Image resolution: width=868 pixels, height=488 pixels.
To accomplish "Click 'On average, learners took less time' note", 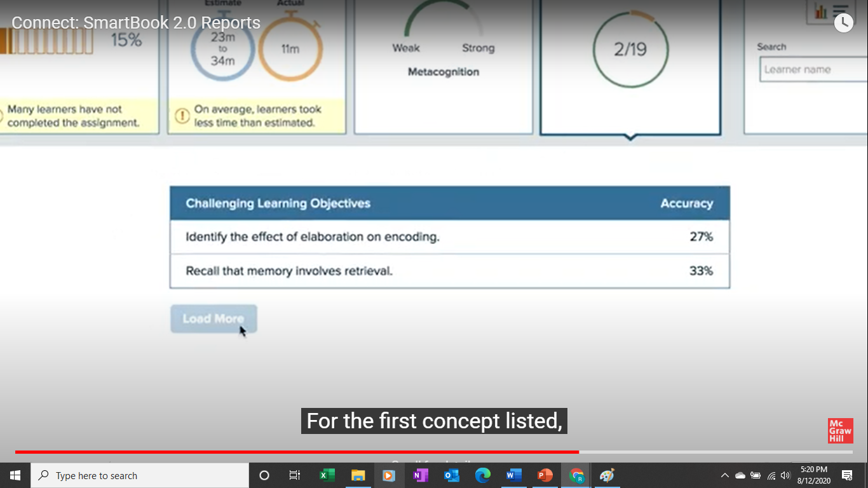I will 257,116.
